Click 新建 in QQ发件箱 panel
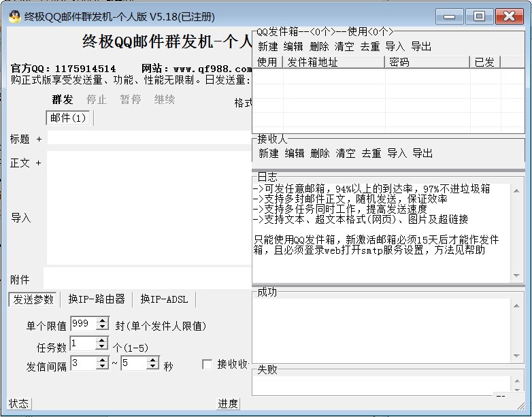Viewport: 532px width, 417px height. tap(268, 46)
